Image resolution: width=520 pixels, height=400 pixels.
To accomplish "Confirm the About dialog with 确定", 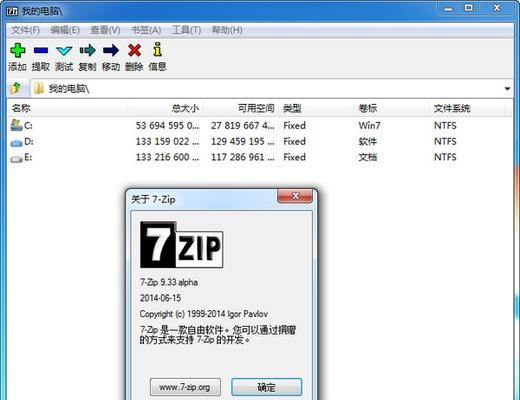I will [x=266, y=387].
